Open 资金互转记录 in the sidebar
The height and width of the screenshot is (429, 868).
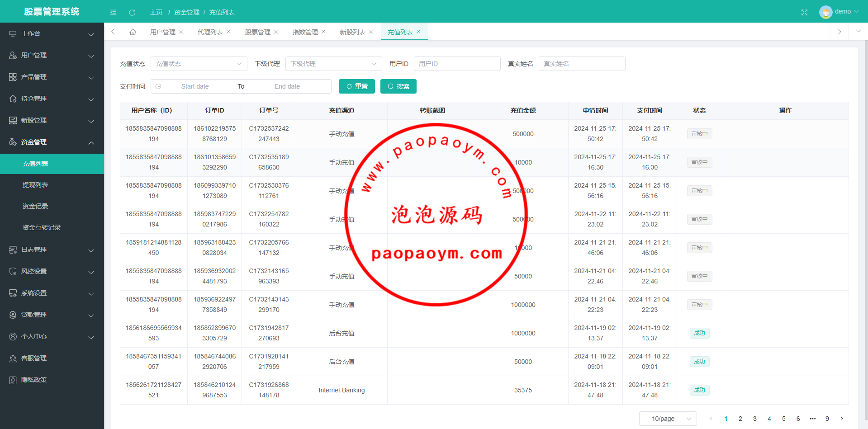(x=52, y=227)
